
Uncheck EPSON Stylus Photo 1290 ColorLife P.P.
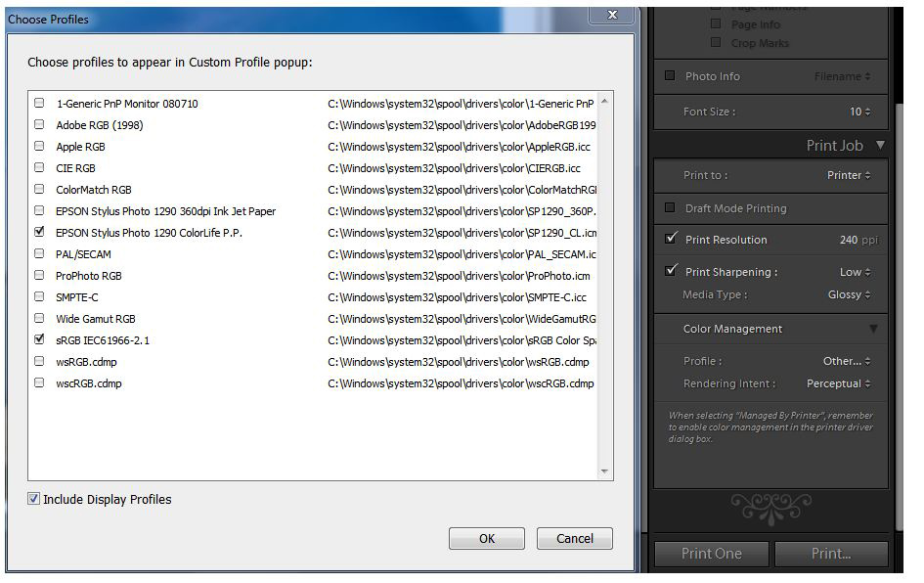click(x=39, y=233)
